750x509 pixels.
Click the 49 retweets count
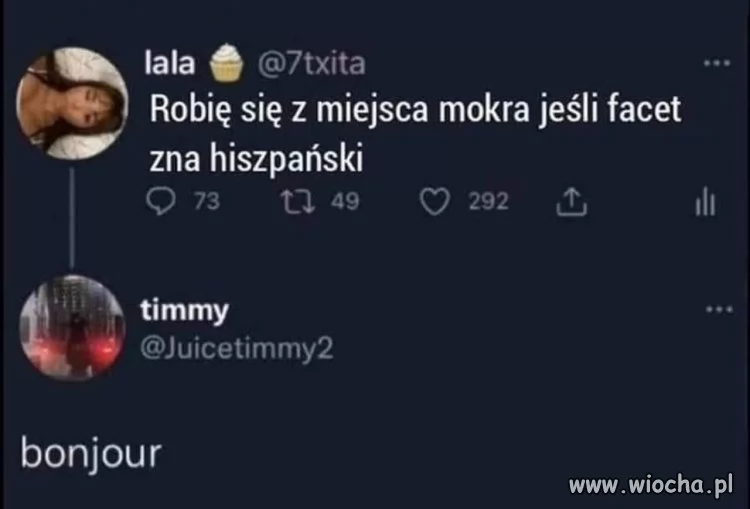coord(345,201)
